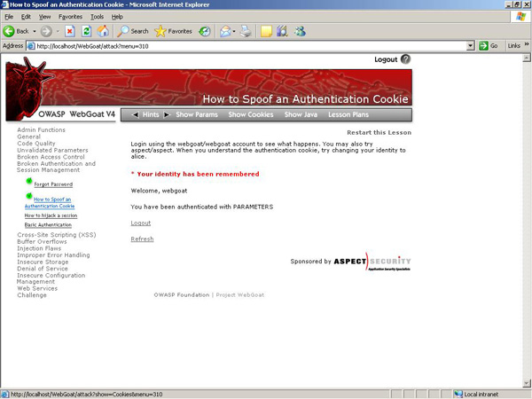Expand Buffer Overflows category
532x399 pixels.
tap(42, 241)
